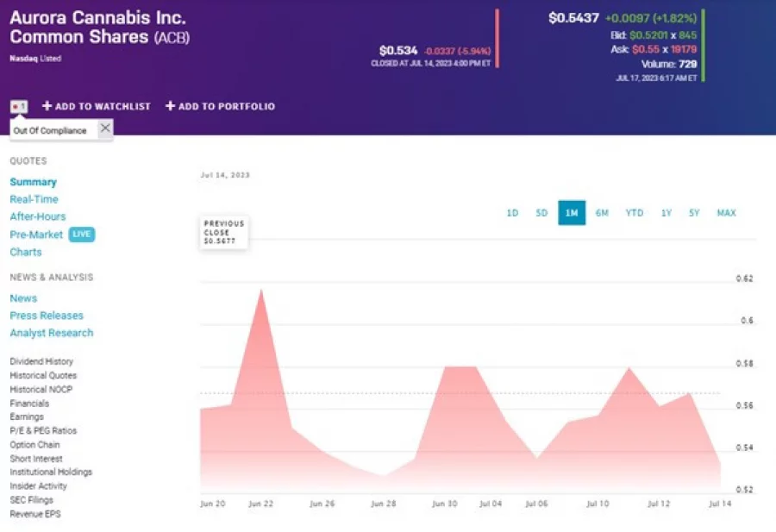The width and height of the screenshot is (776, 532).
Task: Click the Jun 28 x-axis date label
Action: 384,504
